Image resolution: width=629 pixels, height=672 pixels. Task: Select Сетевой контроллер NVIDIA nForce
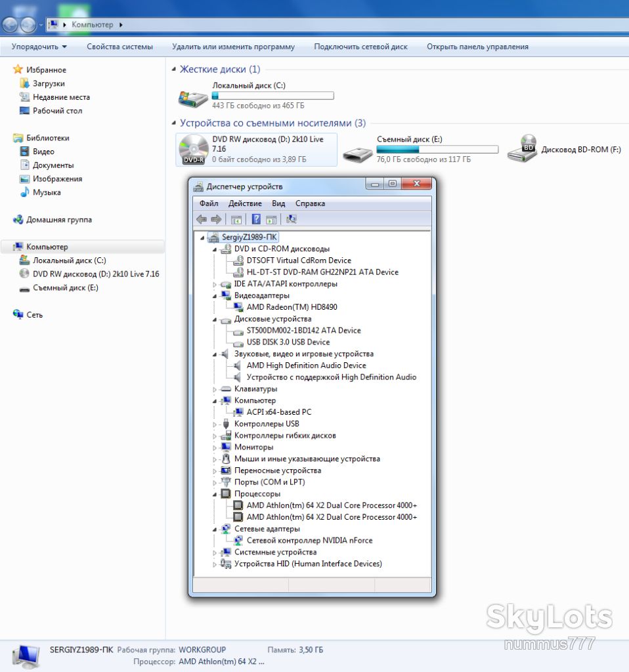[x=309, y=541]
